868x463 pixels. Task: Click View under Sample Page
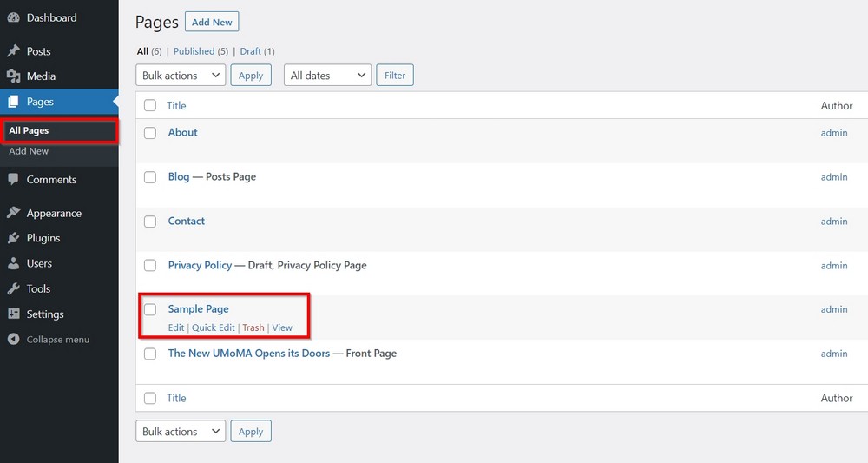(282, 327)
